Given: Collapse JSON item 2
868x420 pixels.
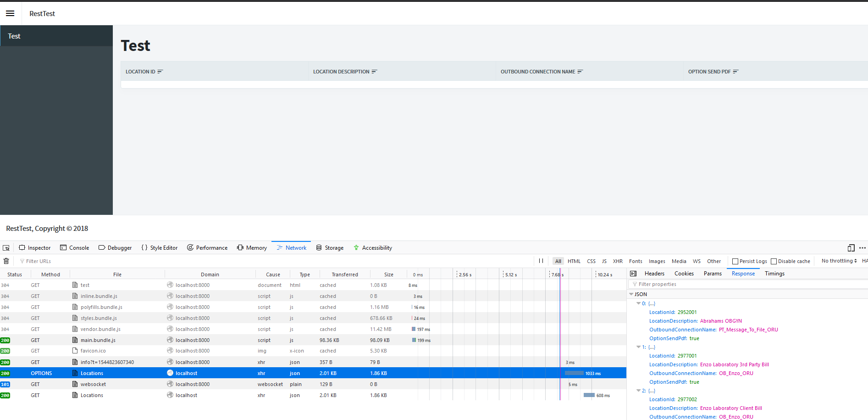Looking at the screenshot, I should (638, 391).
